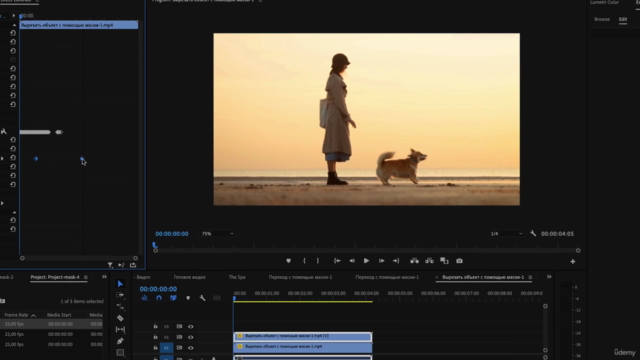Click Program monitor playhead marker
This screenshot has width=640, height=360.
pos(155,245)
